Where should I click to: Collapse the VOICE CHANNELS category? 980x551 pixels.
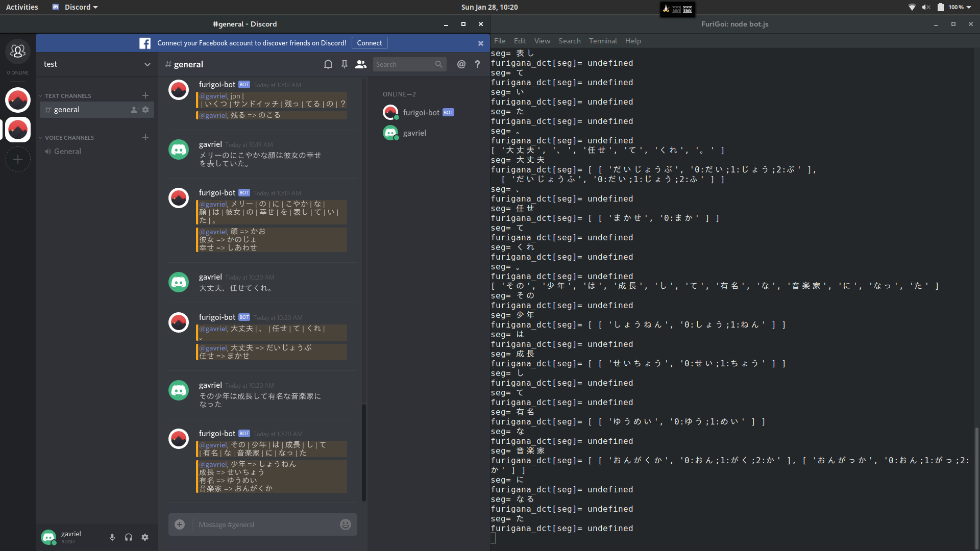point(69,138)
